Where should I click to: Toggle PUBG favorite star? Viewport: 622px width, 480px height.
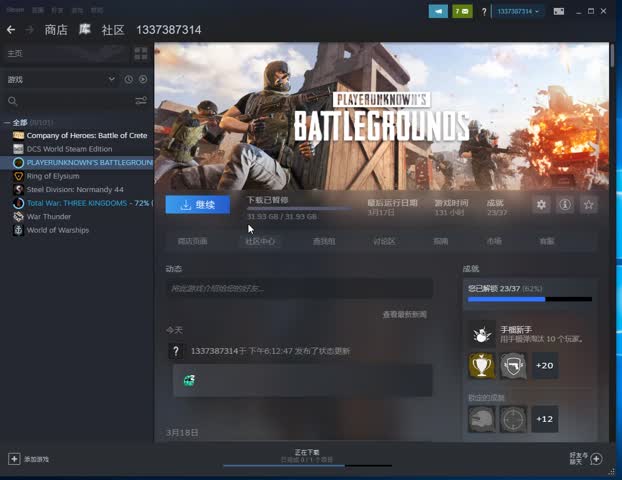point(589,205)
